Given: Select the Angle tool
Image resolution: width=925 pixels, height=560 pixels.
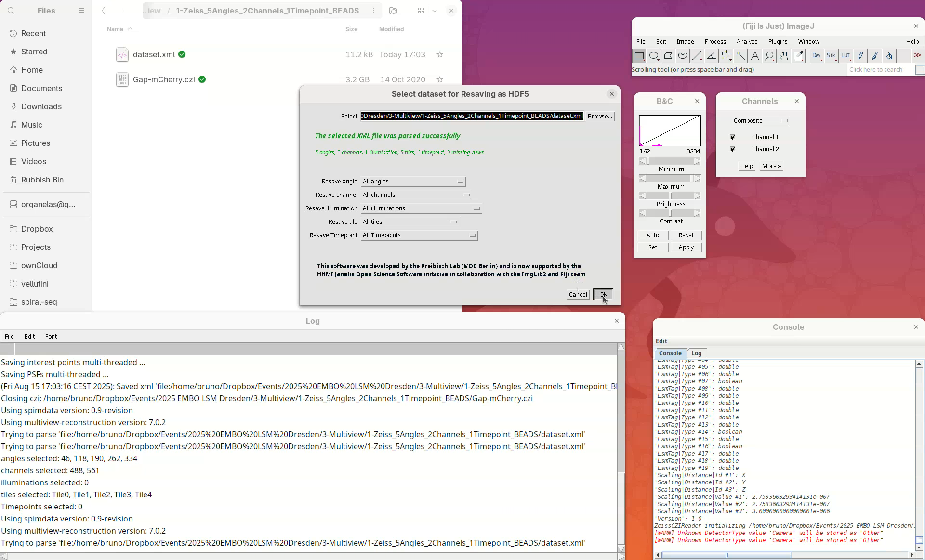Looking at the screenshot, I should point(712,56).
